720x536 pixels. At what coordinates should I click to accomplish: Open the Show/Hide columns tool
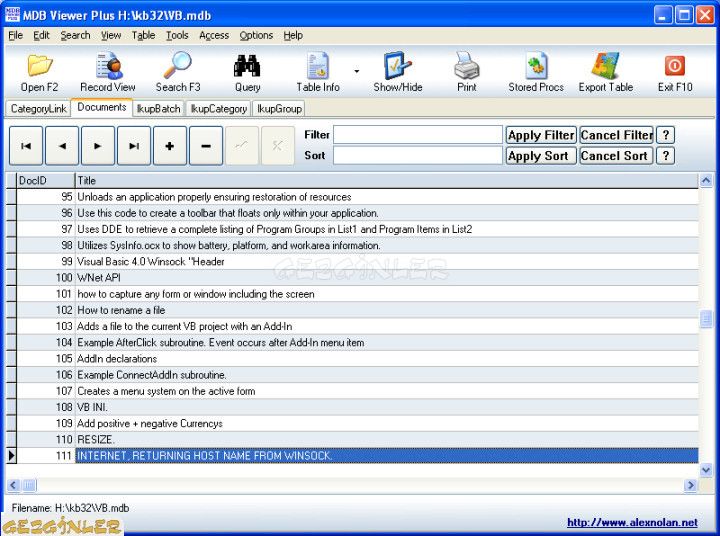tap(398, 72)
